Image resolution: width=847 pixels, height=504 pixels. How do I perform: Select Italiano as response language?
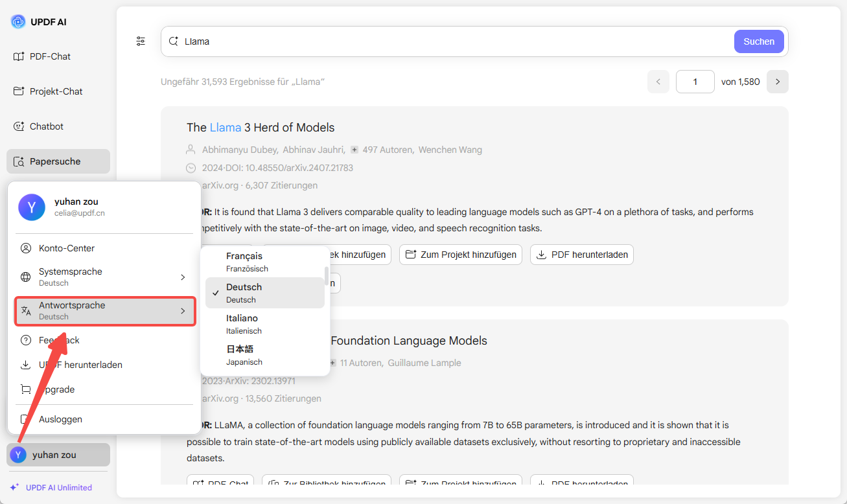264,324
